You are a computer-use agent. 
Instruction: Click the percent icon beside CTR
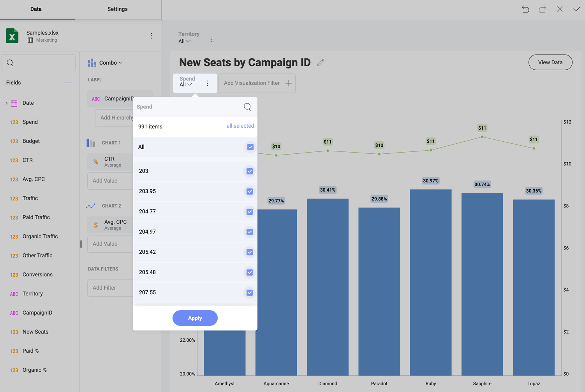96,162
